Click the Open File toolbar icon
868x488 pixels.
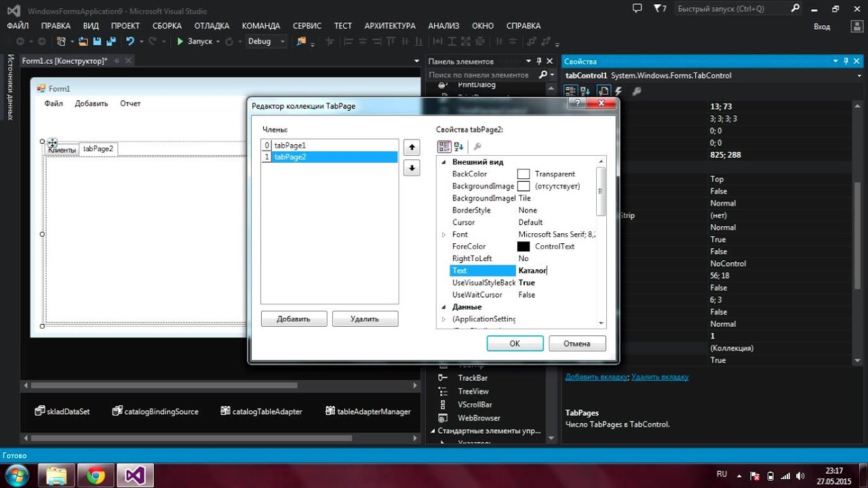coord(83,41)
